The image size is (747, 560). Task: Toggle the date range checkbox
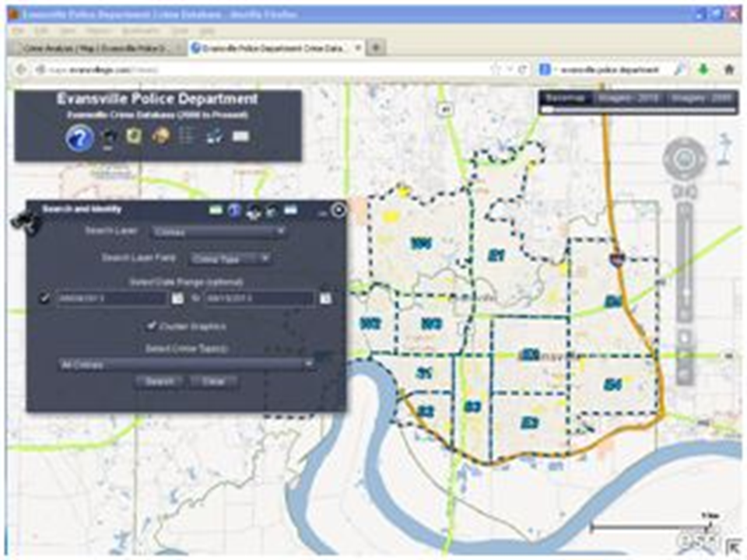pos(45,298)
